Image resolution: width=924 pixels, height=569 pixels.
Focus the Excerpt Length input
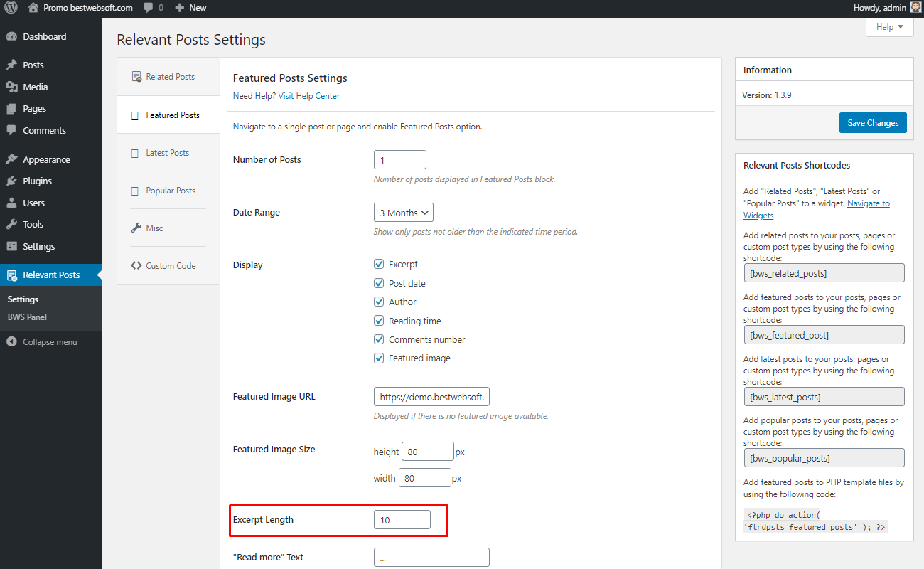pos(402,520)
